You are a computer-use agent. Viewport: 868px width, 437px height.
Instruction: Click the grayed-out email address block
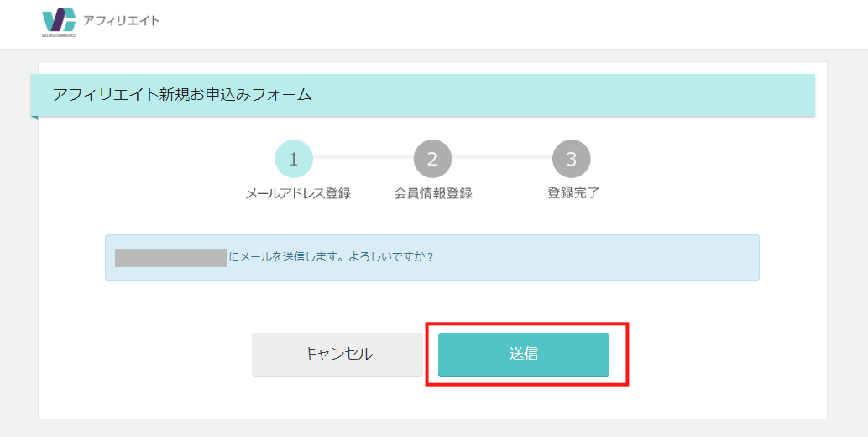pos(171,257)
